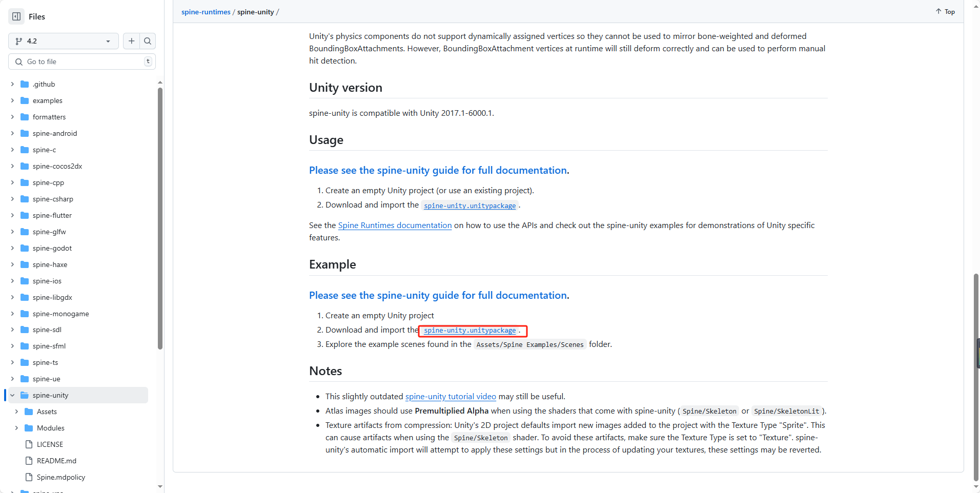Click file tree scroll down arrow

coord(160,486)
